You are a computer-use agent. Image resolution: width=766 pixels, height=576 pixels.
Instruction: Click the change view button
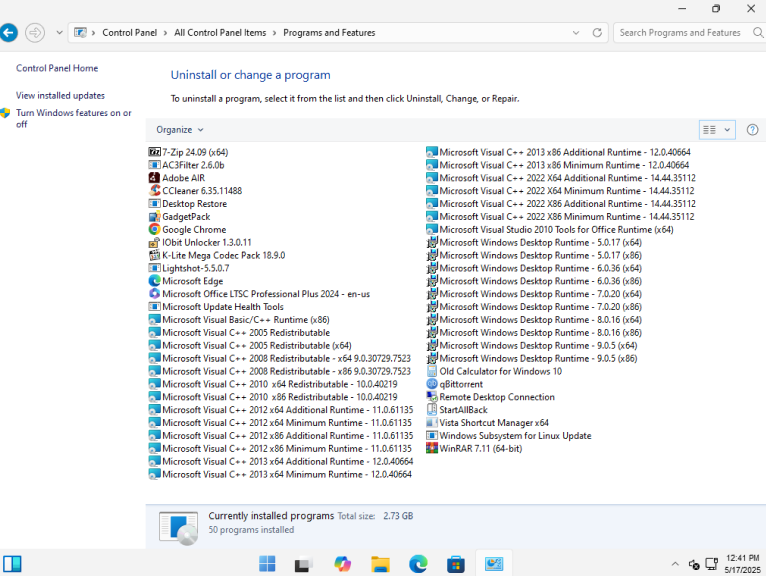click(x=710, y=129)
